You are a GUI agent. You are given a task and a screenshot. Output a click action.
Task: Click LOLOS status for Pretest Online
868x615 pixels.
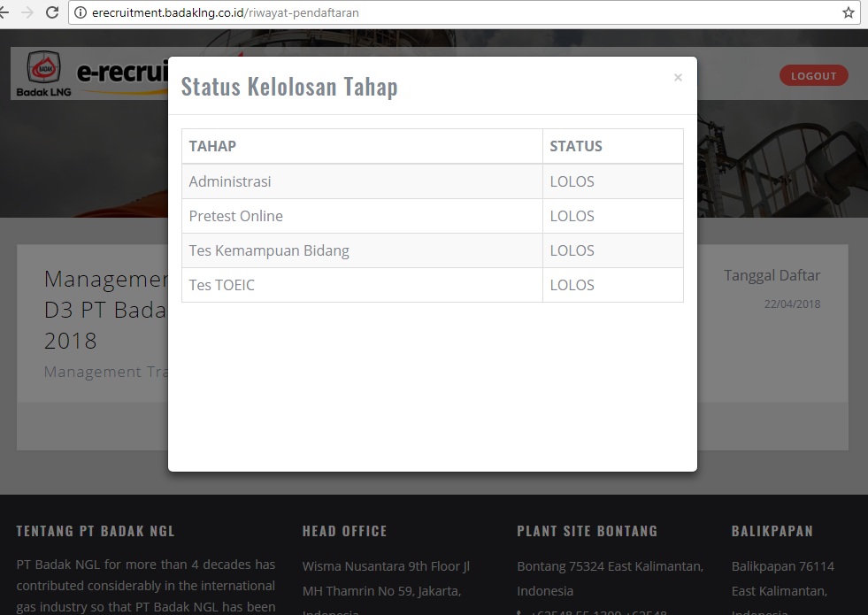pyautogui.click(x=572, y=216)
